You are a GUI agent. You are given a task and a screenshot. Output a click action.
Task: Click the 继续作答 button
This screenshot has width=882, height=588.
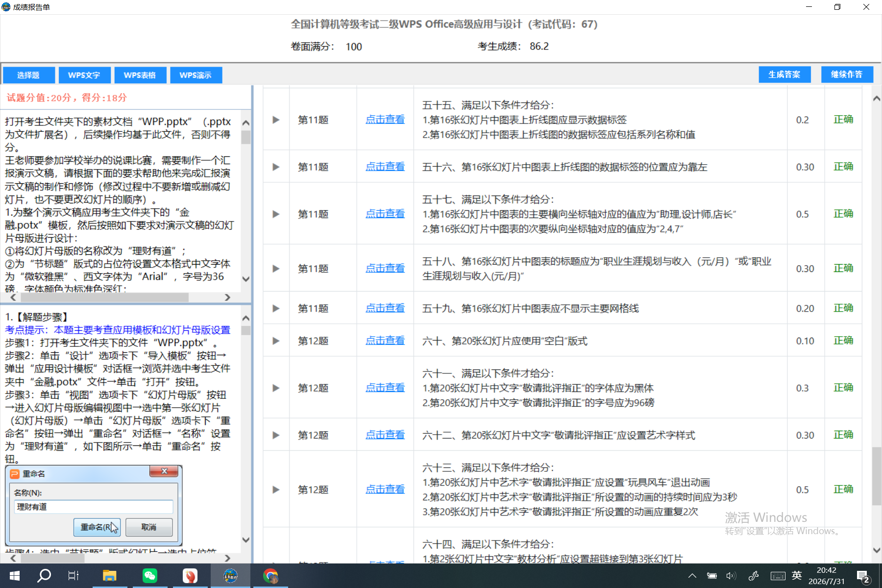[x=847, y=74]
